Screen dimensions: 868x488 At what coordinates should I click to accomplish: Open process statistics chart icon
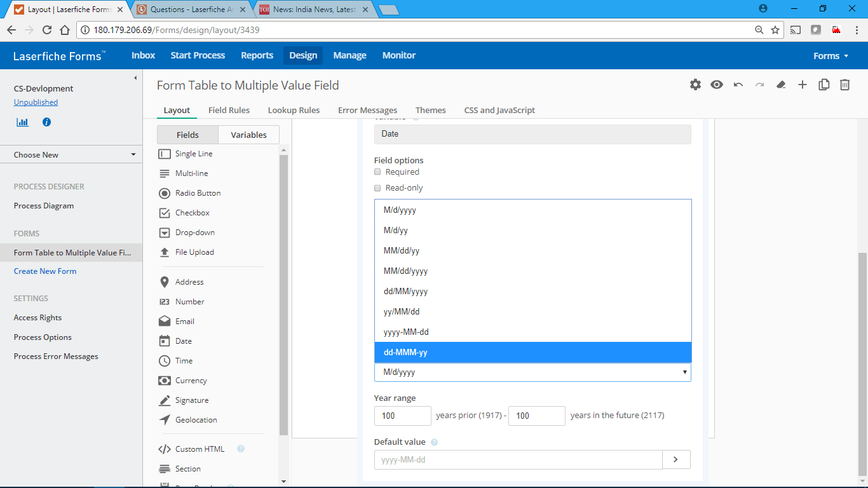coord(23,122)
